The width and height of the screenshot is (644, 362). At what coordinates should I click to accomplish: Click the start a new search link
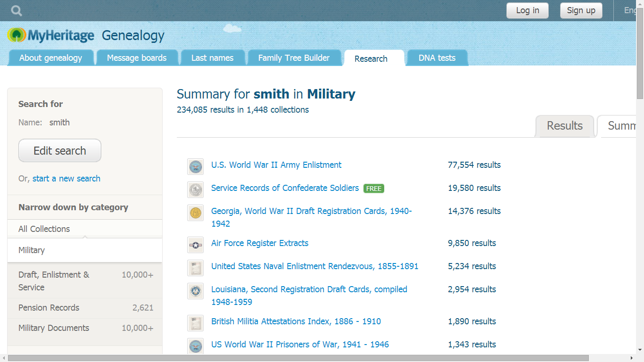66,179
